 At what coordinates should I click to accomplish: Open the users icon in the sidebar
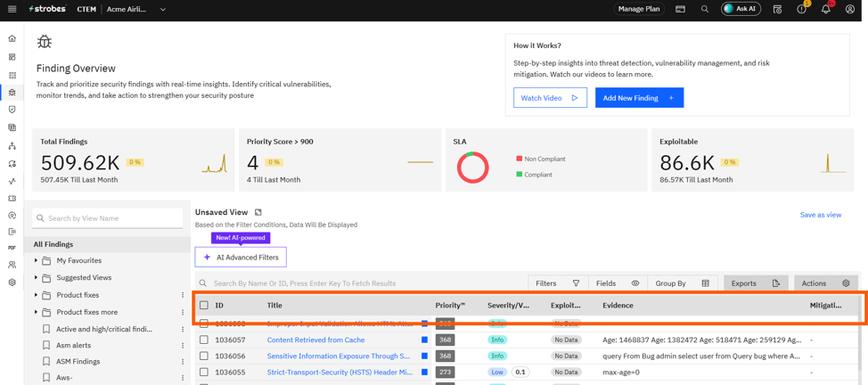pyautogui.click(x=12, y=265)
